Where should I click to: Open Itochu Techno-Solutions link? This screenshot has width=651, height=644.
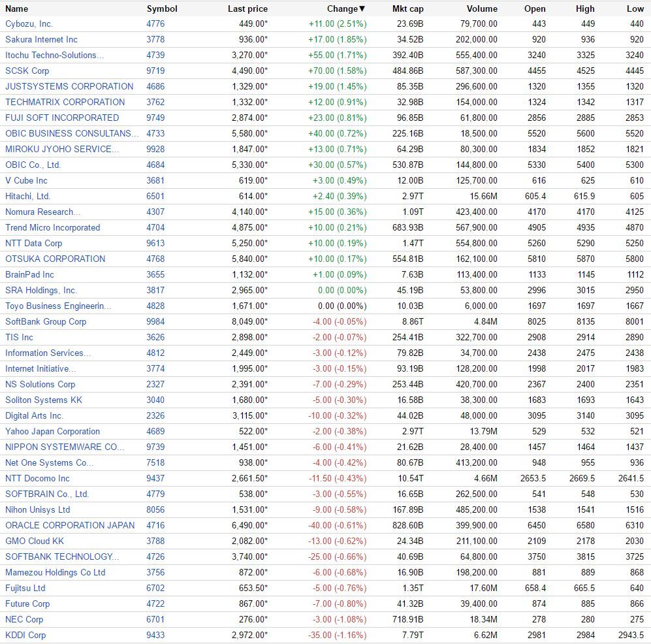[x=54, y=56]
